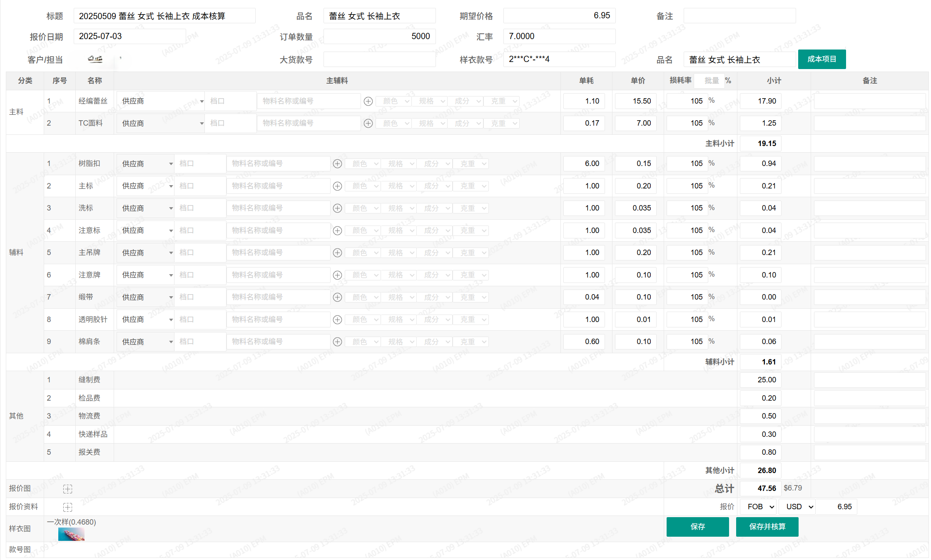Click the plus icon in 主标 row

point(337,186)
